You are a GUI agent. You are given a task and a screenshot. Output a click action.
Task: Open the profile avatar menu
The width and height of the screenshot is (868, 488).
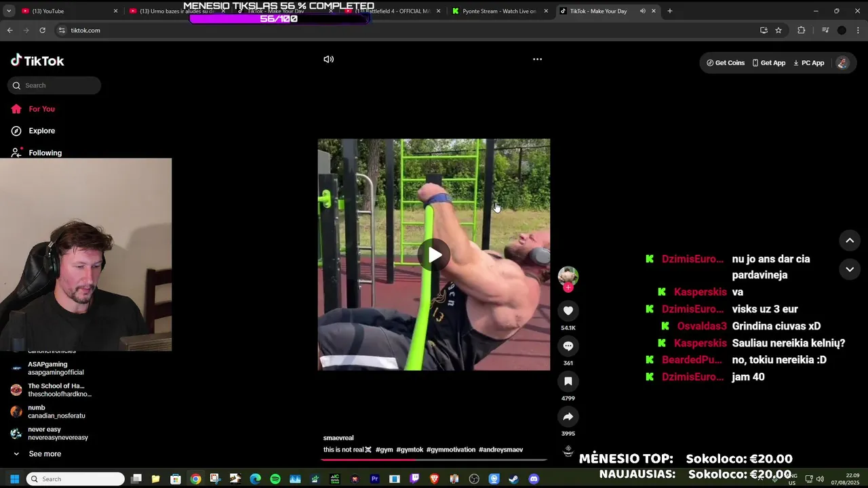click(x=842, y=62)
